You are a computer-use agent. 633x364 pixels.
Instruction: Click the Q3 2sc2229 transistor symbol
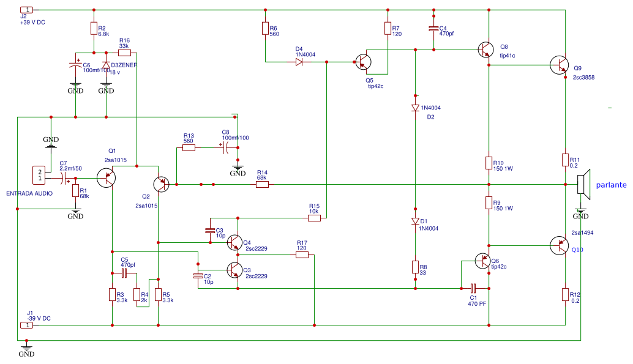tap(234, 270)
